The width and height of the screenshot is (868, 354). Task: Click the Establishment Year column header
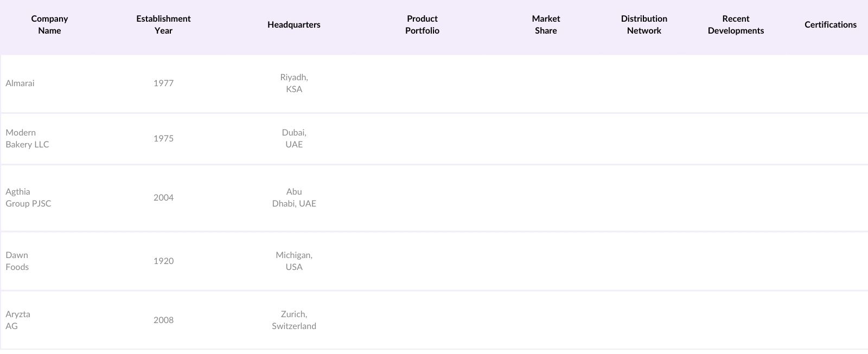pyautogui.click(x=163, y=25)
